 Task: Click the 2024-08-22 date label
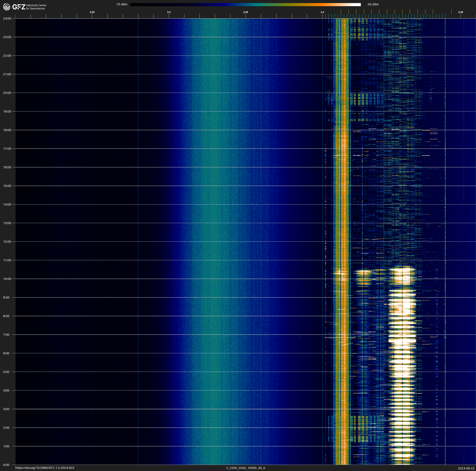click(466, 468)
